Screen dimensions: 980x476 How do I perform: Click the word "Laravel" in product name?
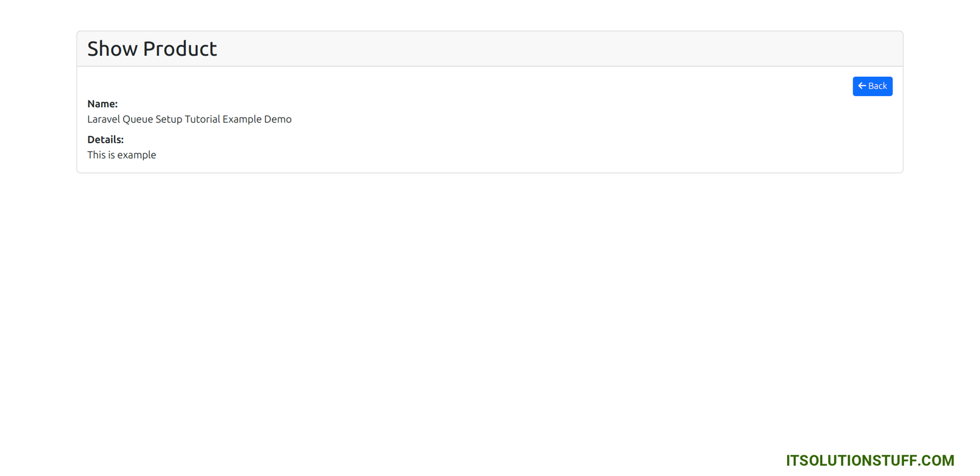coord(104,119)
